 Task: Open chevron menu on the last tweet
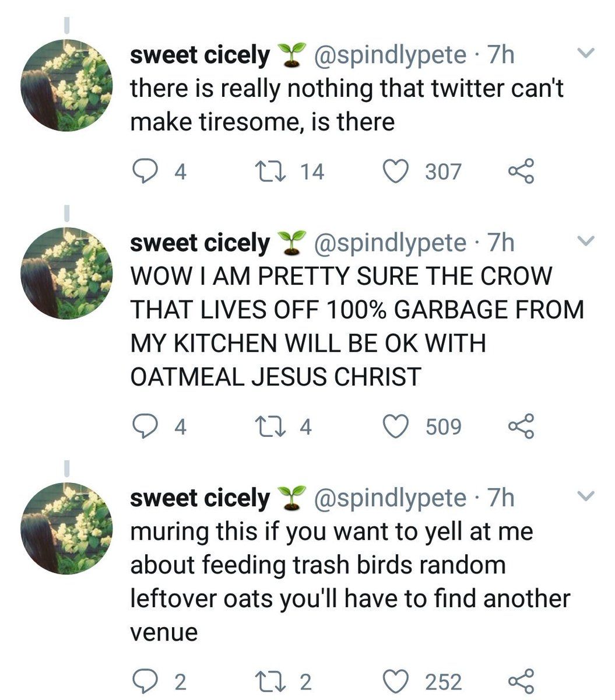pos(585,496)
